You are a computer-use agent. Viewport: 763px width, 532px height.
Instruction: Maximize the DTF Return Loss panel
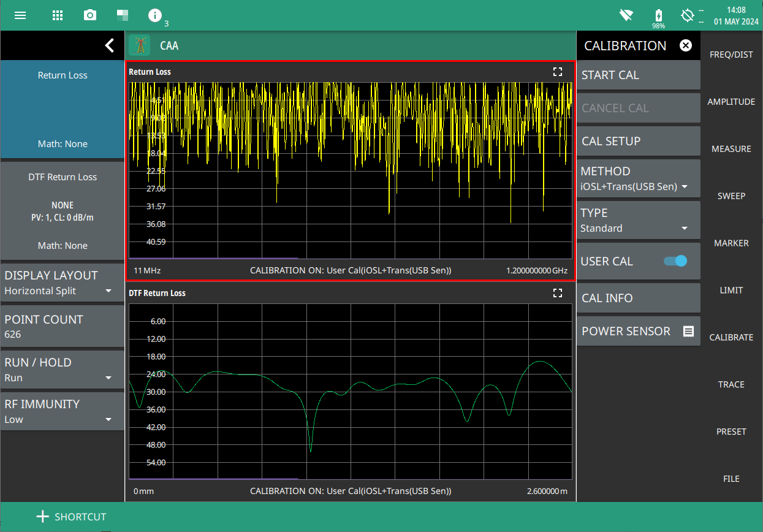click(x=557, y=293)
